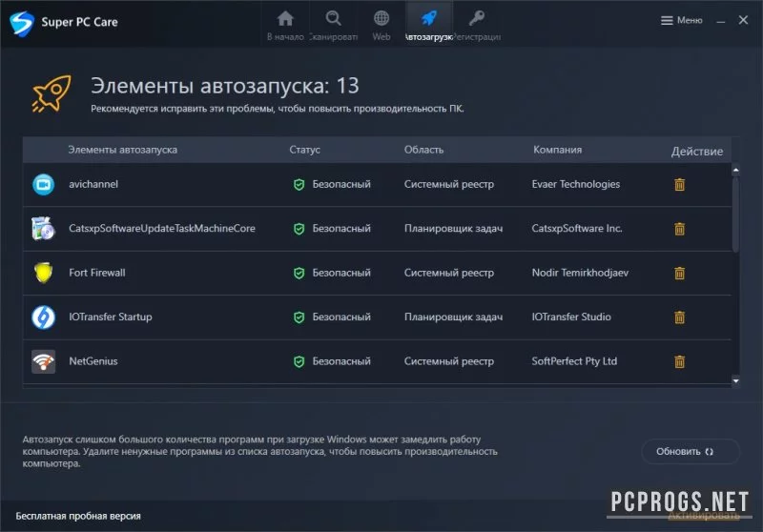Click the Действие column header

[697, 152]
